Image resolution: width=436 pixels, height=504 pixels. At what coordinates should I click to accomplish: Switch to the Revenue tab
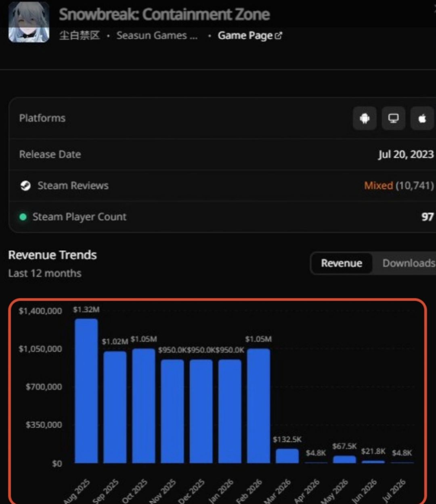[x=342, y=263]
